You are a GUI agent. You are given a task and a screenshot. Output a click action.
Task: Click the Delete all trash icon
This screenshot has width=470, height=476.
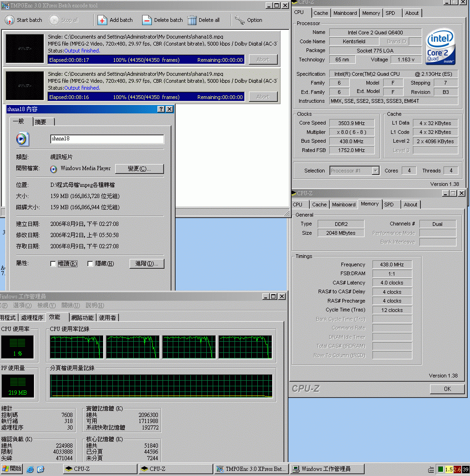(192, 20)
